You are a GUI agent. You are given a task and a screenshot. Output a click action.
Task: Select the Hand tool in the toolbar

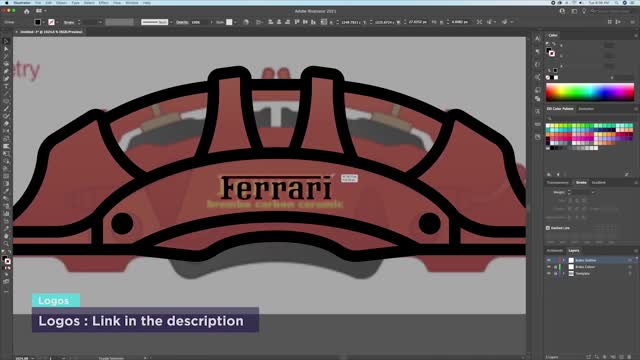coord(6,236)
